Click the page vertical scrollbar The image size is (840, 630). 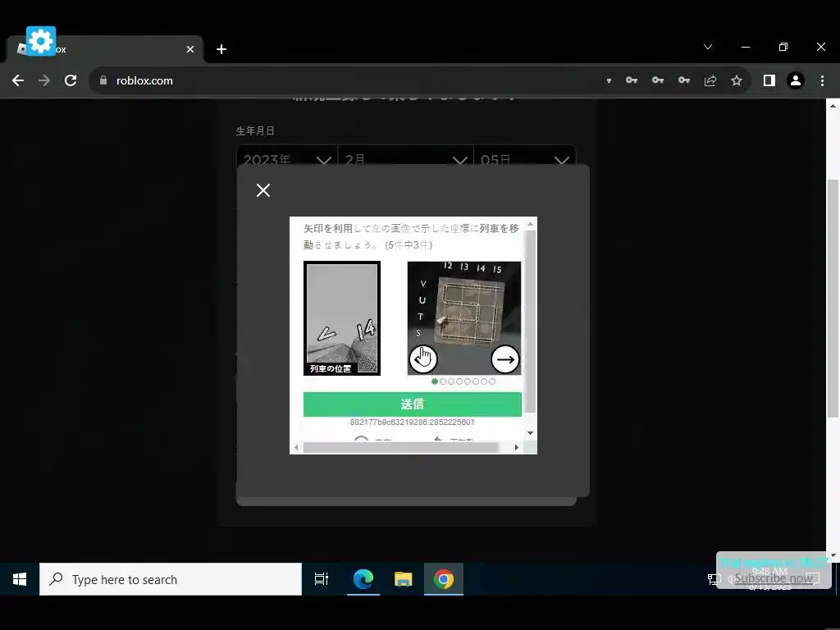coord(833,299)
